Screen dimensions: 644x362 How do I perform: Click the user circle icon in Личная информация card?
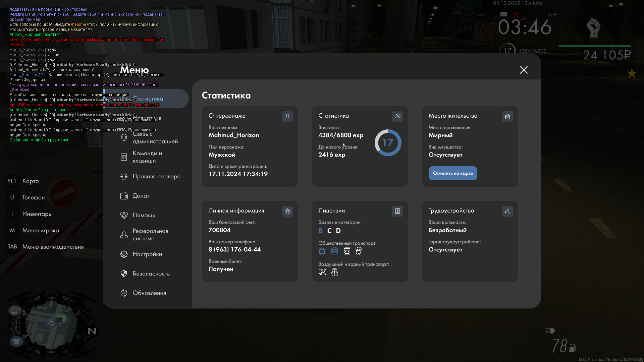pyautogui.click(x=287, y=211)
